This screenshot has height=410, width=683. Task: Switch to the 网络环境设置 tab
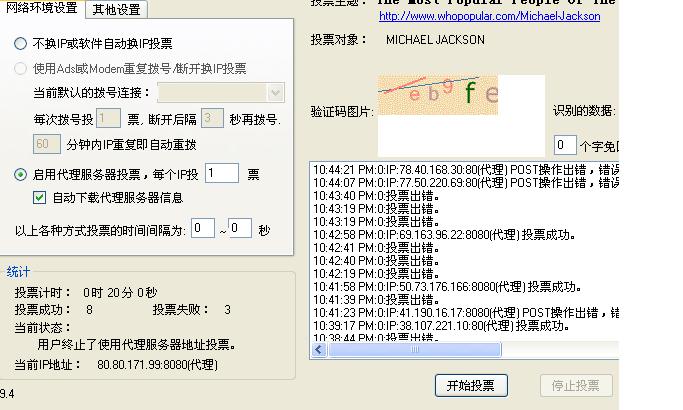[41, 9]
